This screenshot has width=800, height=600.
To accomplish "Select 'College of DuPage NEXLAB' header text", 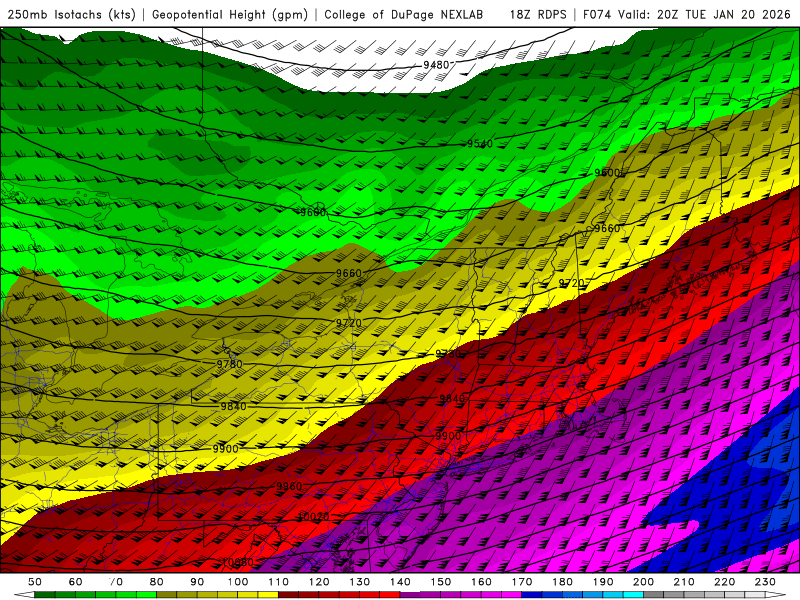I will [403, 15].
